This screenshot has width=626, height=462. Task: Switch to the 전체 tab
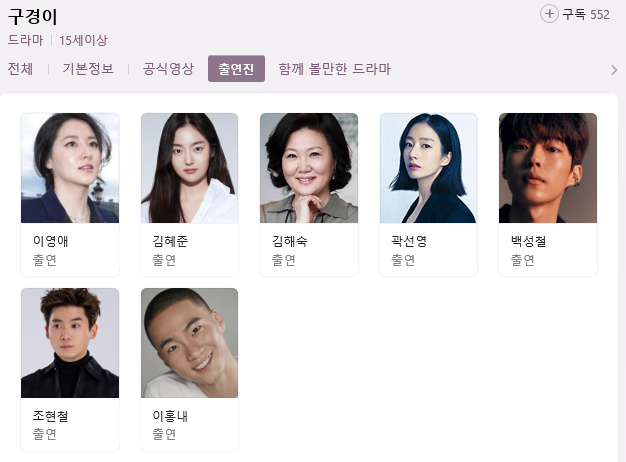click(20, 69)
